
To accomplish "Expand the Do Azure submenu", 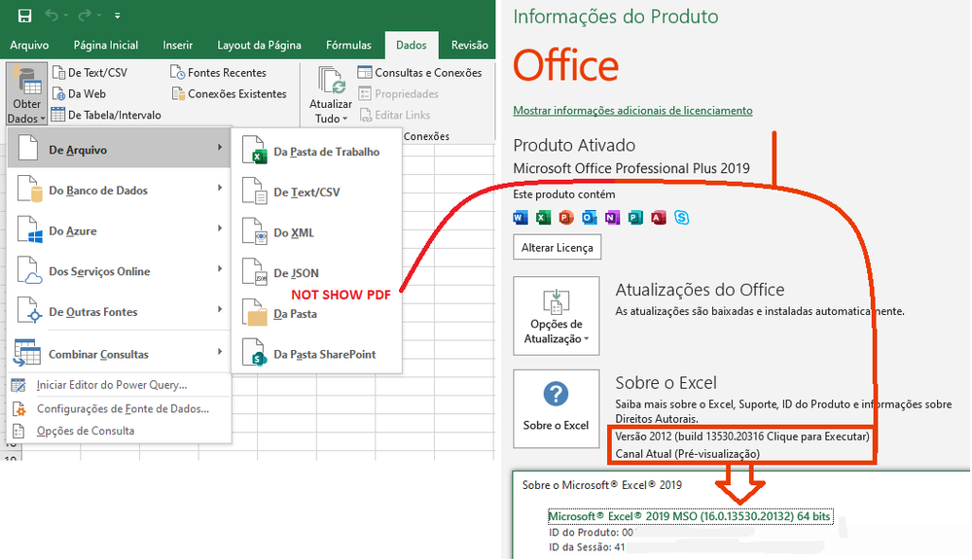I will point(119,230).
